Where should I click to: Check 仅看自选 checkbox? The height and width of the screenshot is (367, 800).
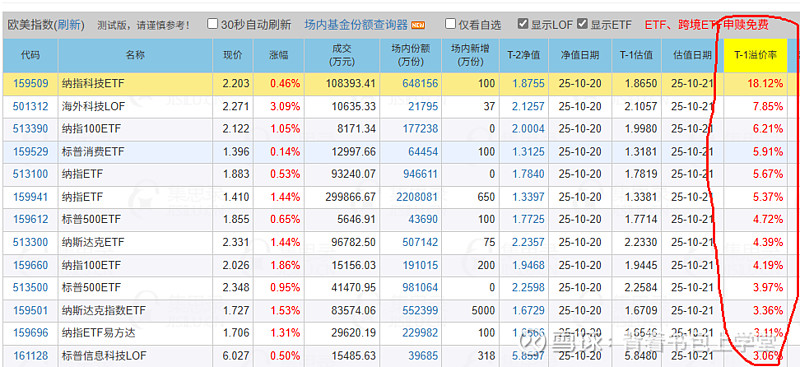pos(450,24)
